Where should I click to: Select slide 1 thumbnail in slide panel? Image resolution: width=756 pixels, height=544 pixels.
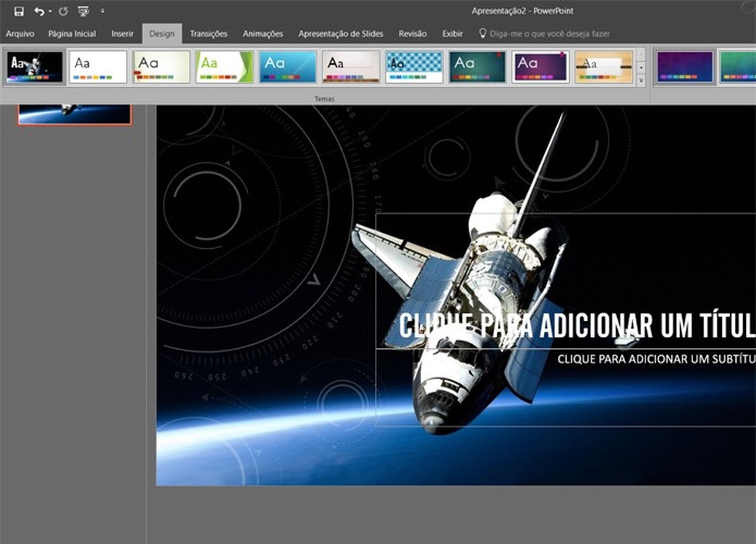coord(75,114)
